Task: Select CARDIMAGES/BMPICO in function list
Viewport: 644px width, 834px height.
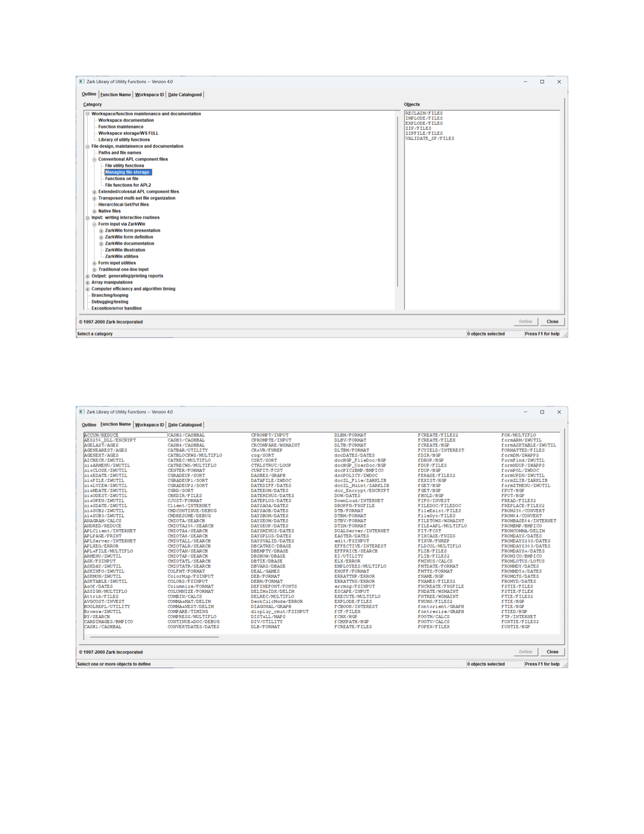Action: 108,622
